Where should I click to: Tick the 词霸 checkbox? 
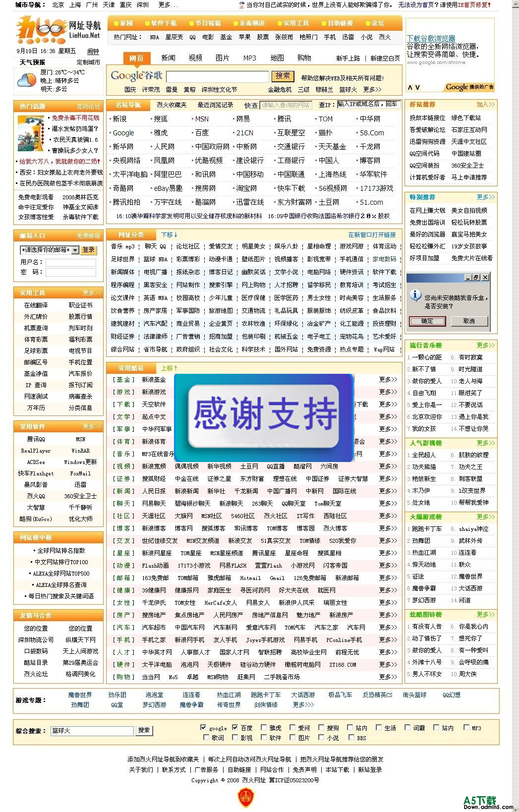(407, 727)
